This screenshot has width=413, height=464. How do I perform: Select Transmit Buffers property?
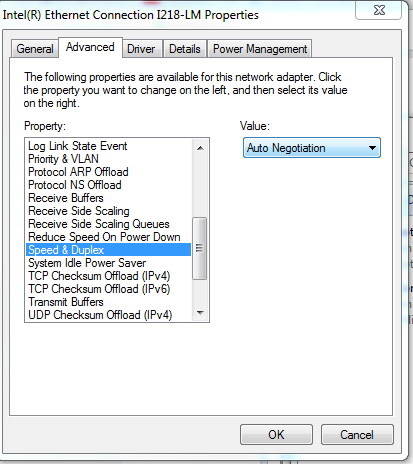click(x=66, y=302)
